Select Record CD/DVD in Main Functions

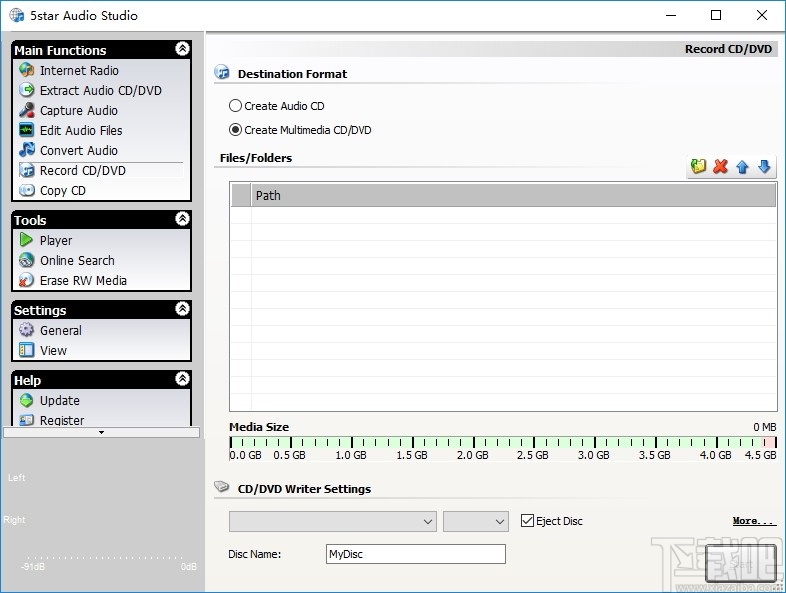(83, 170)
